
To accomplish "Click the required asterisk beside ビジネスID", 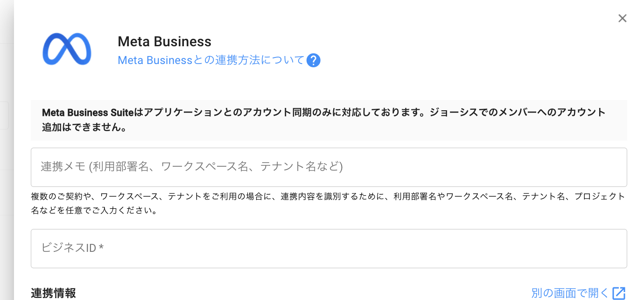I will (101, 248).
